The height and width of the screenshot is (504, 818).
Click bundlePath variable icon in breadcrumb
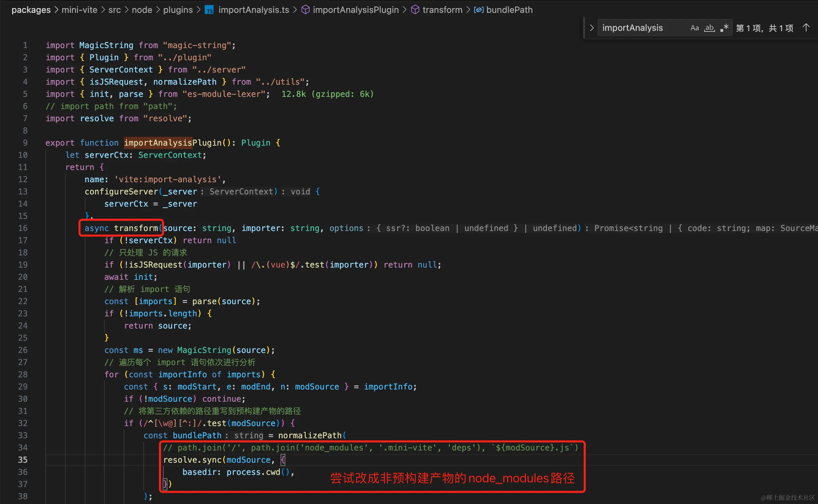[x=478, y=10]
